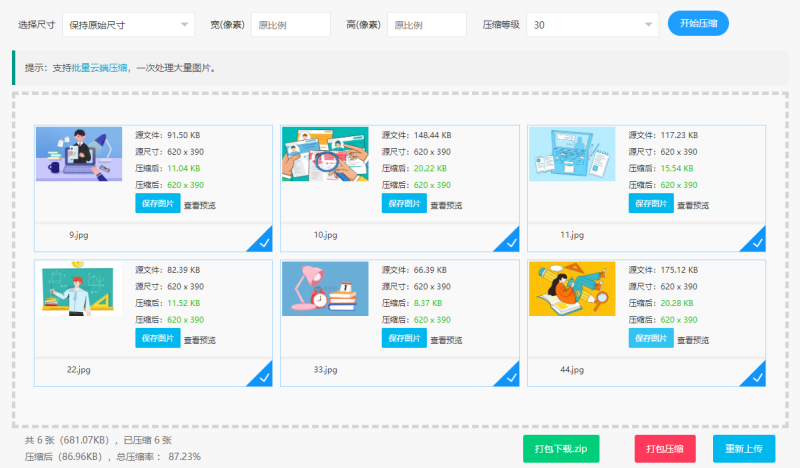Select the 11.jpg thumbnail image

572,154
